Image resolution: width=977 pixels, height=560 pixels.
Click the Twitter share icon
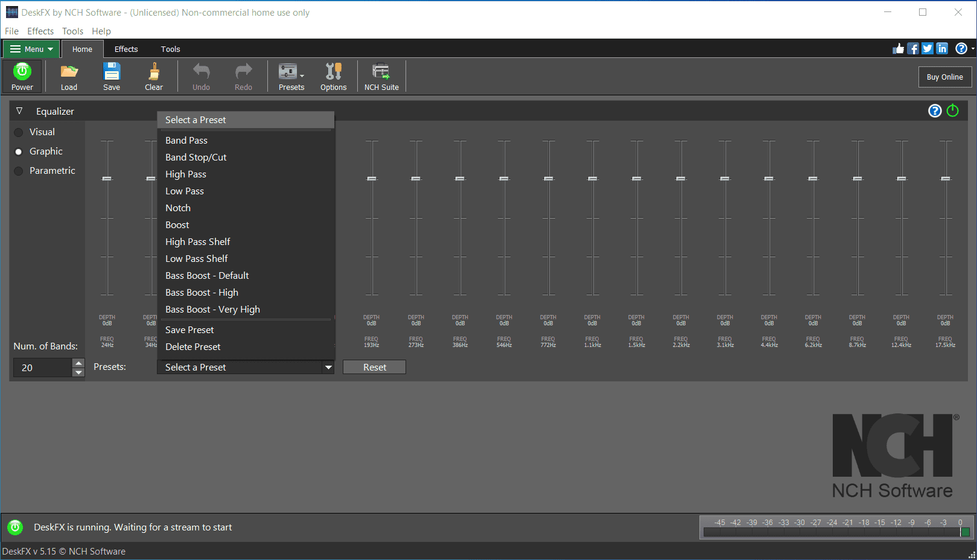pos(928,49)
